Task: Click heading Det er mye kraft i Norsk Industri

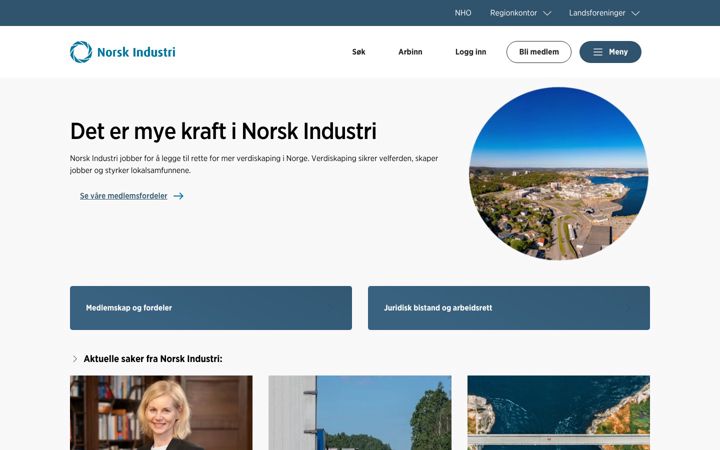Action: point(223,131)
